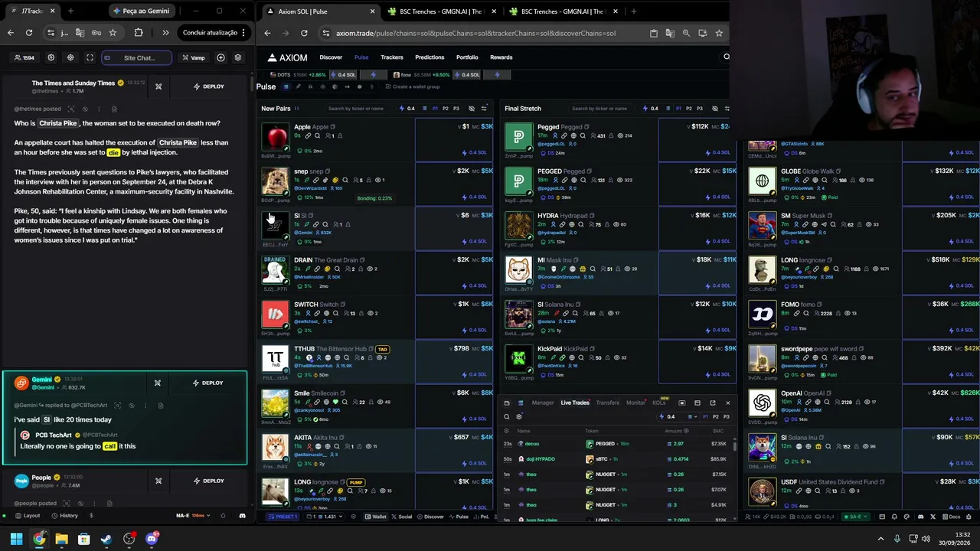Image resolution: width=980 pixels, height=551 pixels.
Task: Open Live Trades panel in a new window
Action: tap(713, 403)
